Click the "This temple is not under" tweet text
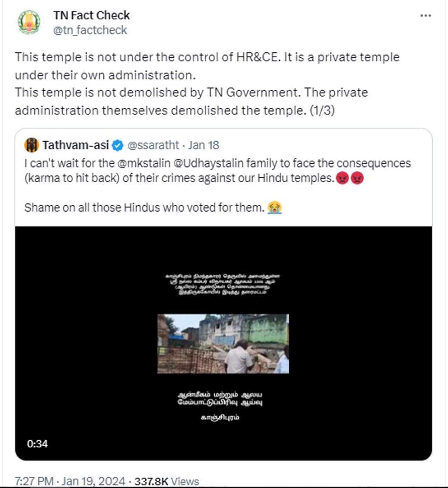This screenshot has height=488, width=448. [207, 57]
